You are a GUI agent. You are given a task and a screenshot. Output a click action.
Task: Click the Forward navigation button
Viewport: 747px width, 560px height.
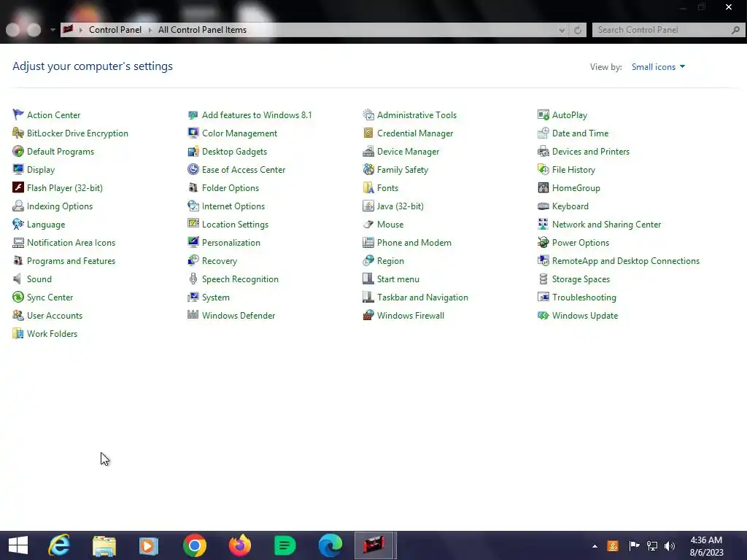point(34,30)
